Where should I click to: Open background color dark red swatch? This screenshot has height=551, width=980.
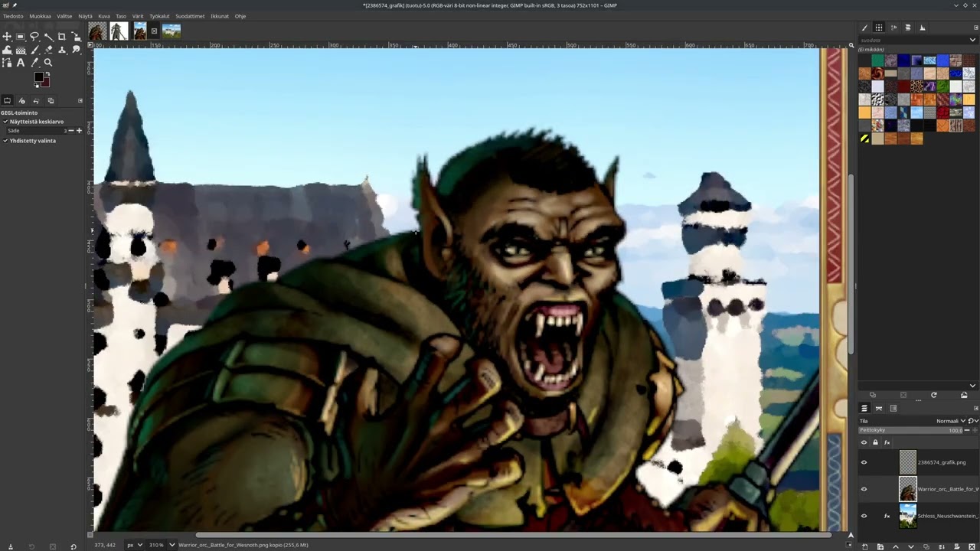pyautogui.click(x=47, y=84)
